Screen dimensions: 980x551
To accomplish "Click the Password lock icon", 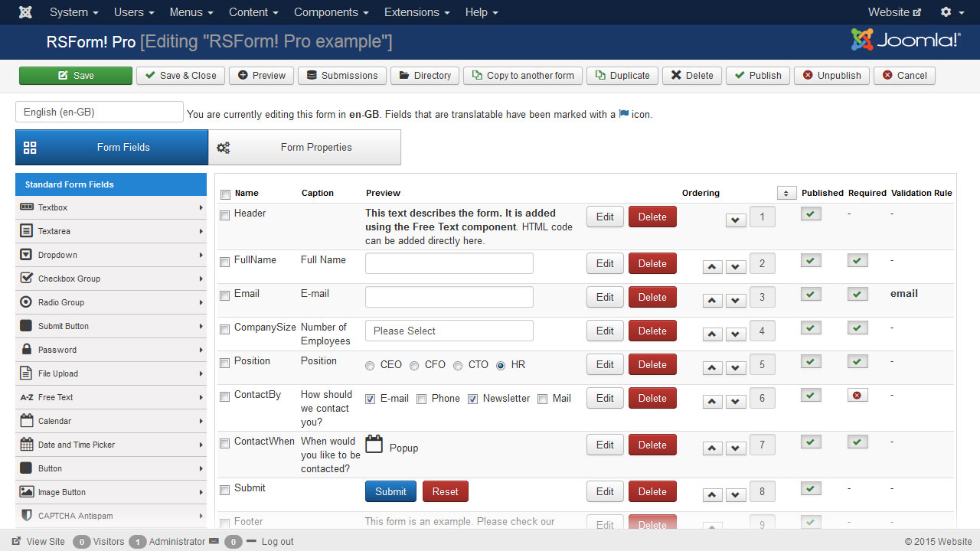I will pyautogui.click(x=27, y=350).
